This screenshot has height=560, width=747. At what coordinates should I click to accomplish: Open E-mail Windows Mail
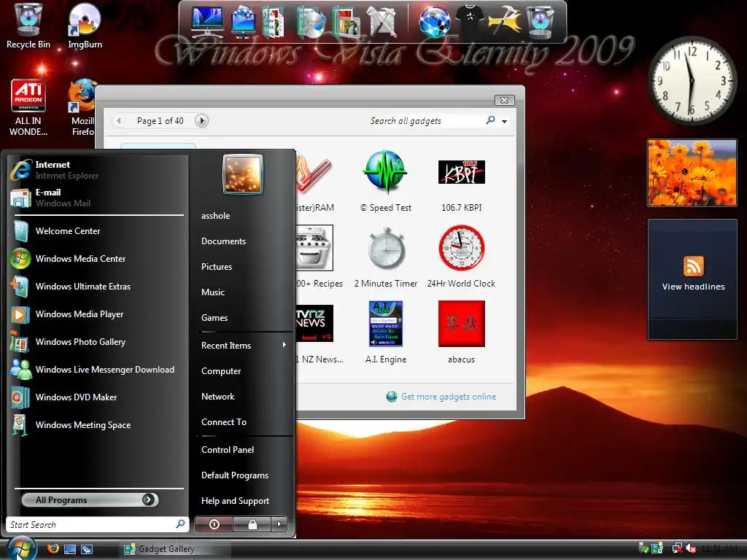coord(98,198)
